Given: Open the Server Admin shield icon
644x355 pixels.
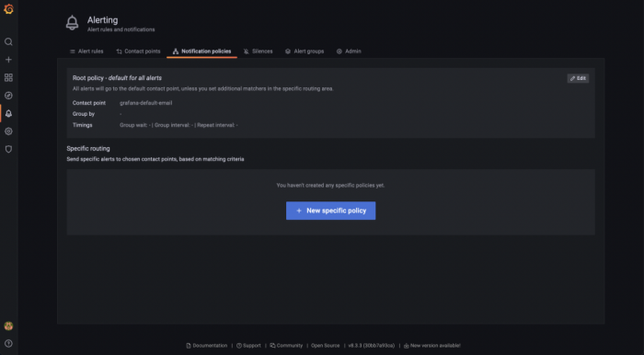Looking at the screenshot, I should tap(8, 149).
